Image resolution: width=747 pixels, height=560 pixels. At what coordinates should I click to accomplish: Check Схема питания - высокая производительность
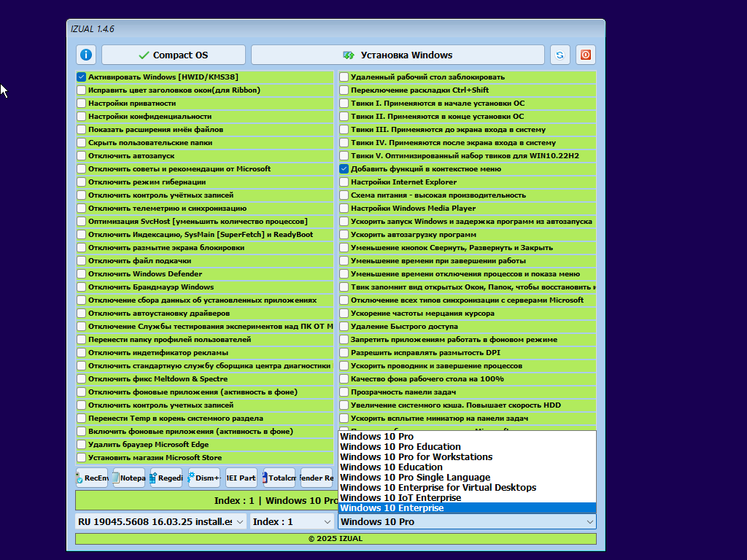[x=344, y=195]
